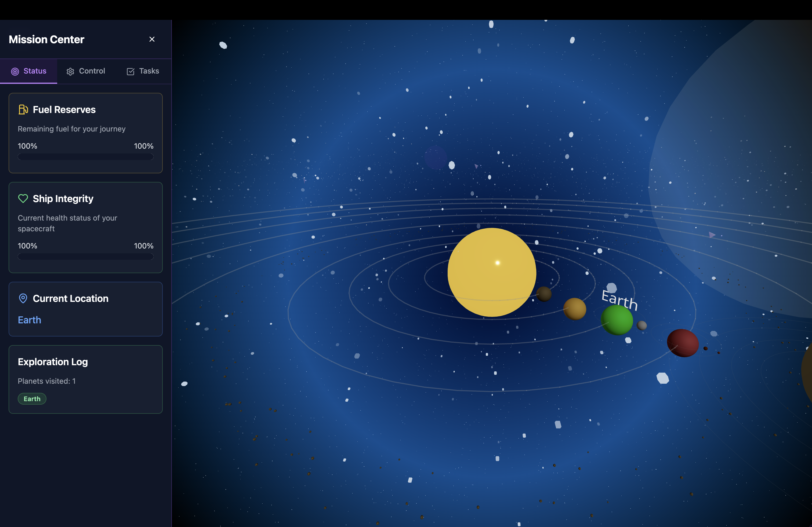This screenshot has height=527, width=812.
Task: Click the yellow Sun in the center
Action: click(492, 272)
